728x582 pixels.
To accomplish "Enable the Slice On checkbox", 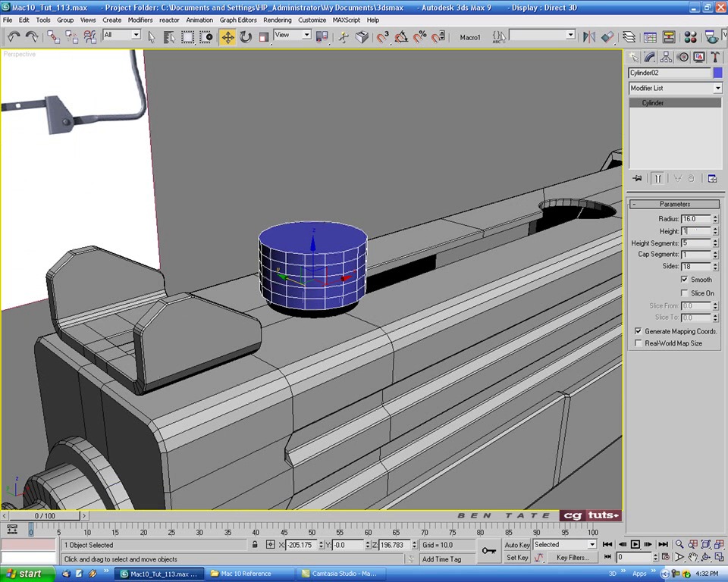I will [x=684, y=293].
